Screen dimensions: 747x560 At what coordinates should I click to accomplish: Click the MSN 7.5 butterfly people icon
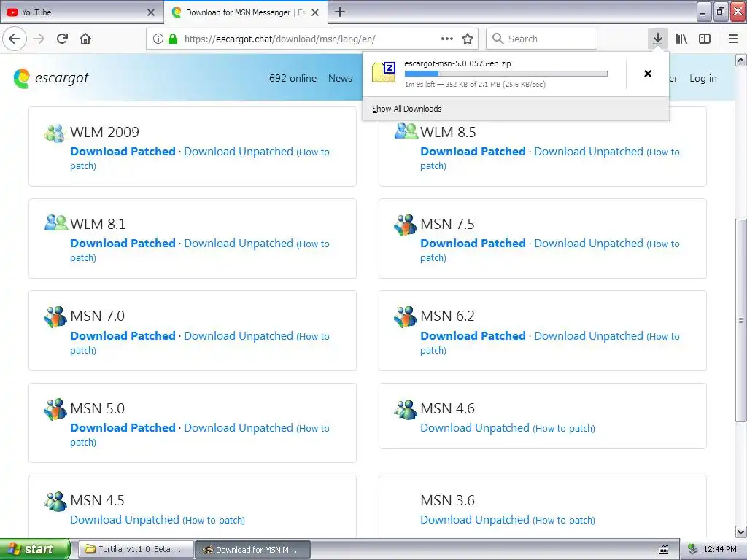click(x=406, y=225)
